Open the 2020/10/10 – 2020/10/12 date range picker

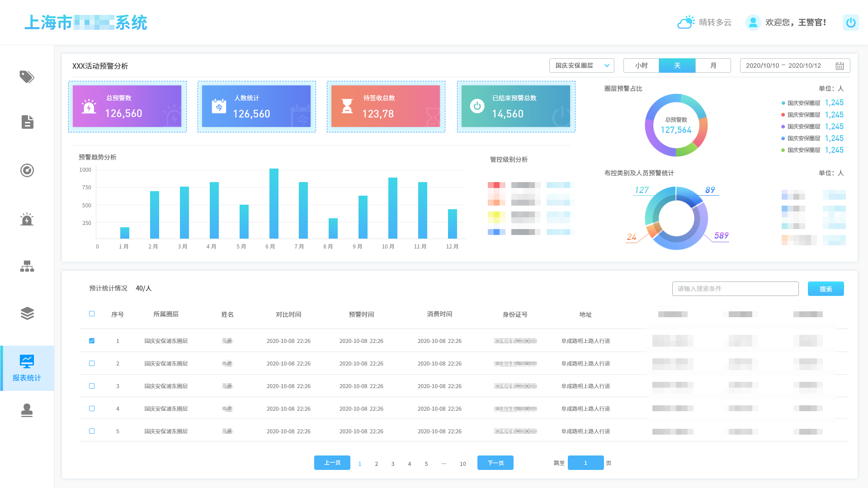click(x=795, y=66)
